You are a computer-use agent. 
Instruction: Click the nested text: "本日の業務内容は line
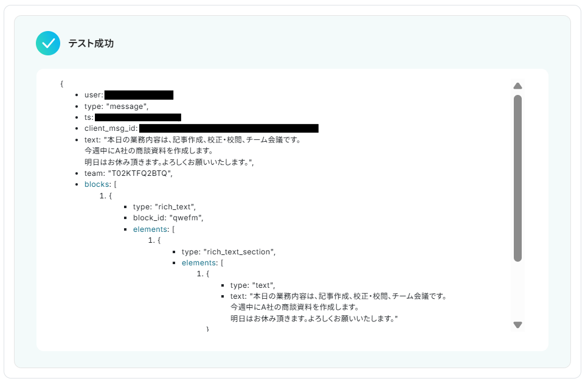[x=339, y=296]
